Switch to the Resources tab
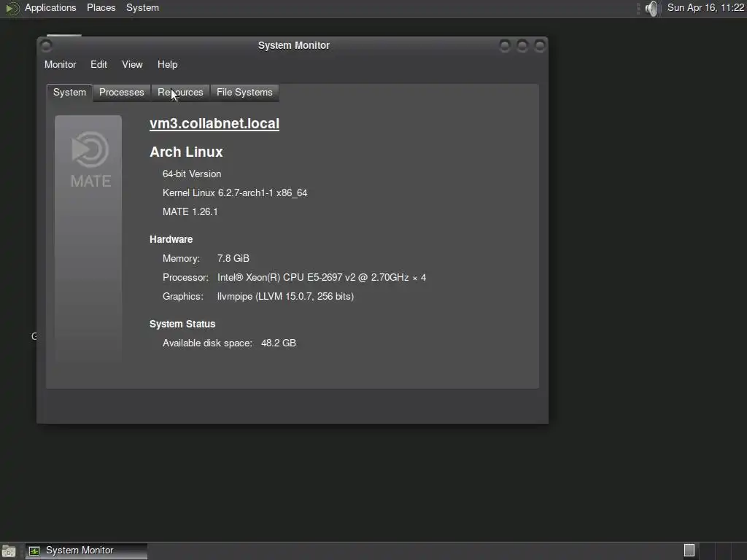Viewport: 747px width, 560px height. point(180,93)
